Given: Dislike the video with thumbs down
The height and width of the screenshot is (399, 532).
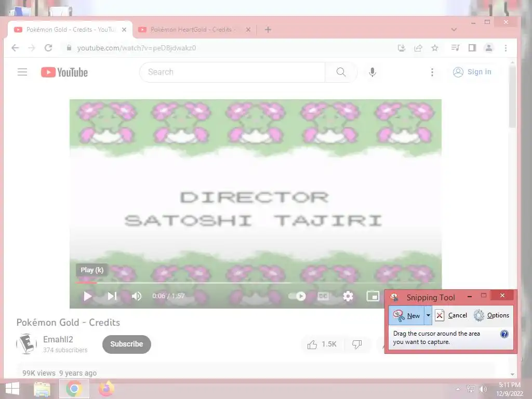Looking at the screenshot, I should coord(357,344).
